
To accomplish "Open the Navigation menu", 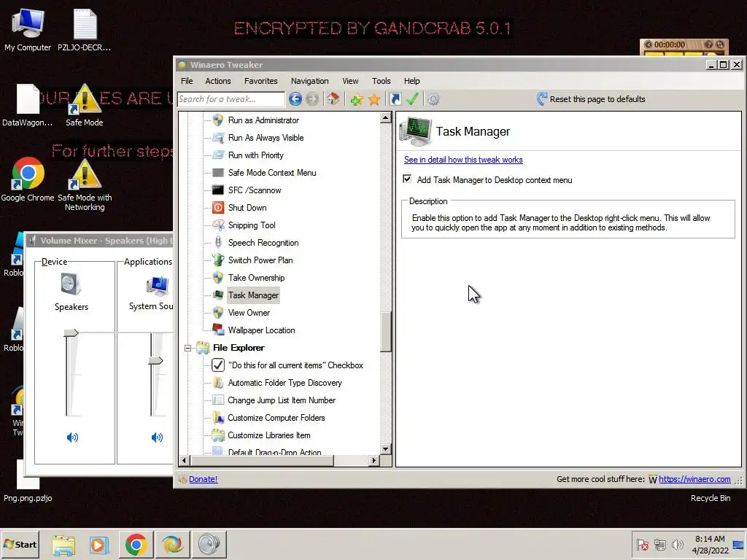I will 309,81.
